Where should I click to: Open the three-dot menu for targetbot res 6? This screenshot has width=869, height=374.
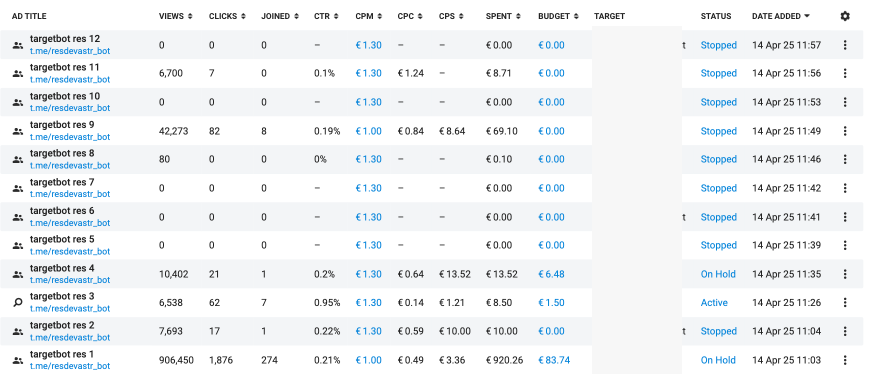pyautogui.click(x=845, y=217)
